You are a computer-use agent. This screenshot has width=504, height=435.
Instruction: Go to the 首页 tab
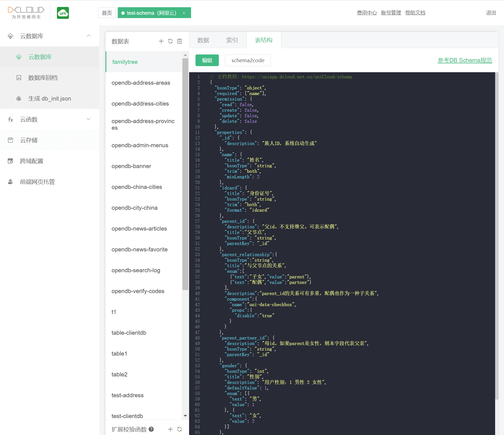click(107, 13)
